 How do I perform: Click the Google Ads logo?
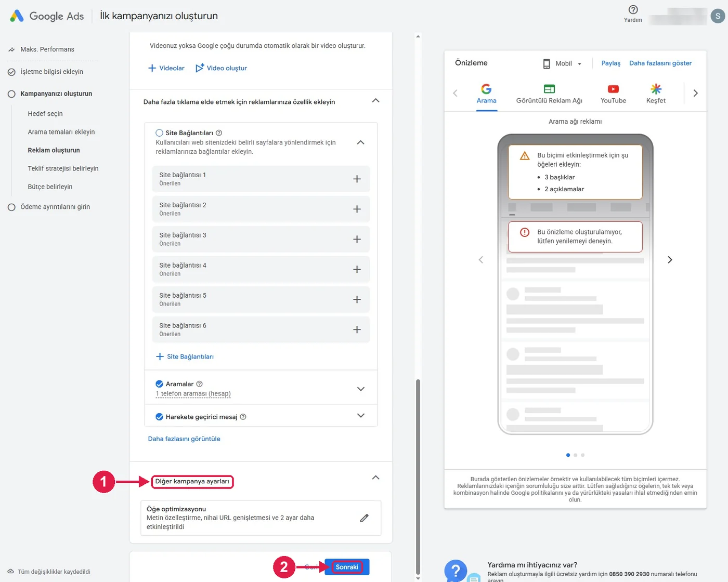coord(47,16)
